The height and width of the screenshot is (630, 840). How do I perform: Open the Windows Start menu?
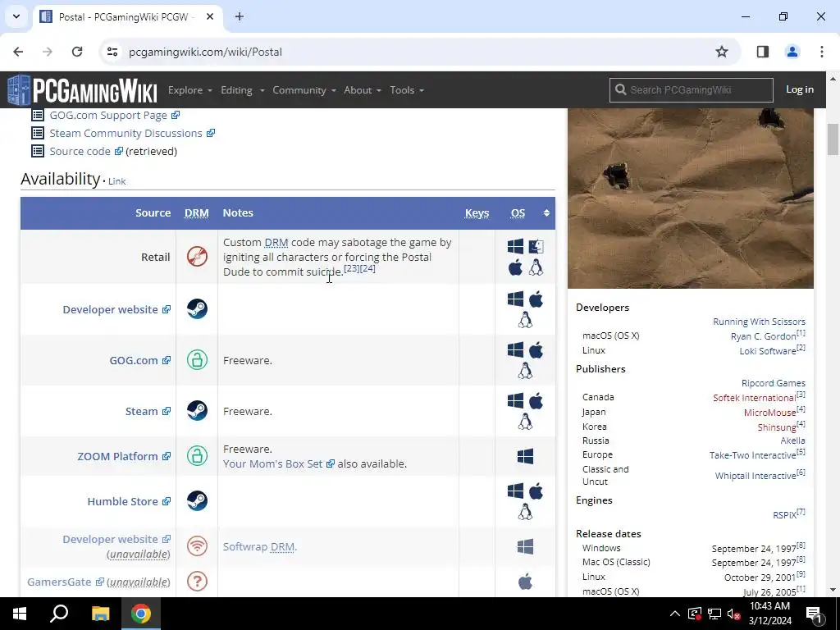20,614
